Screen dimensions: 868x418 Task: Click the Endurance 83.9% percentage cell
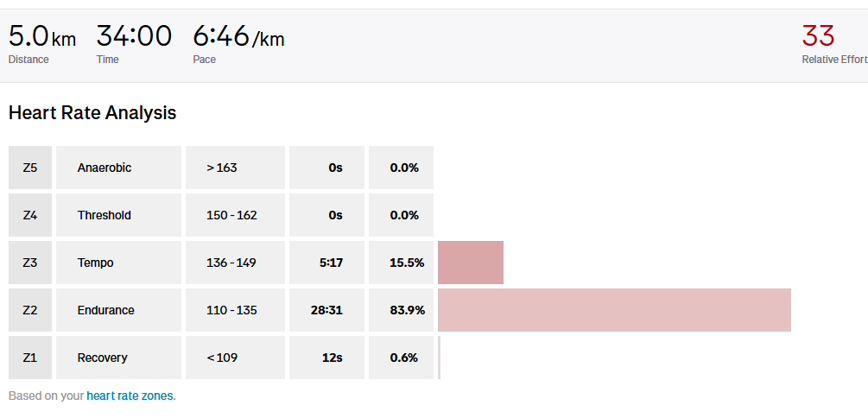402,310
